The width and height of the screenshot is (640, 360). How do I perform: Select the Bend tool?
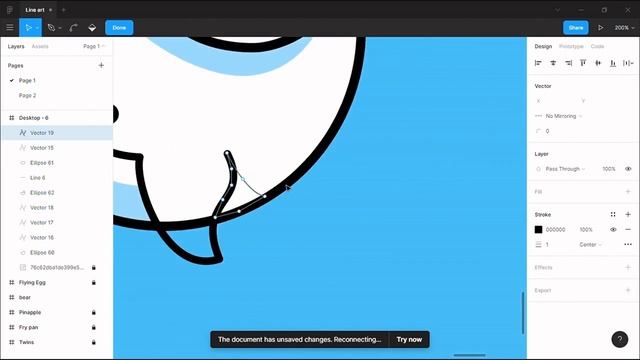pos(74,27)
